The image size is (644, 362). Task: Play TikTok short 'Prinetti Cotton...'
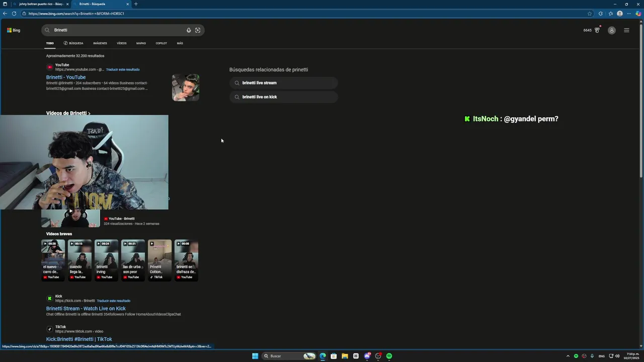coord(160,260)
